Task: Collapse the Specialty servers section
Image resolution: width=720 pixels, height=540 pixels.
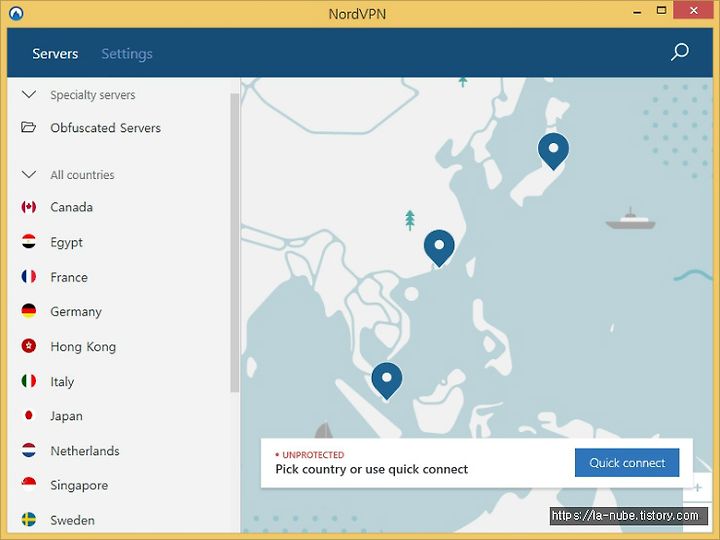Action: click(x=29, y=95)
